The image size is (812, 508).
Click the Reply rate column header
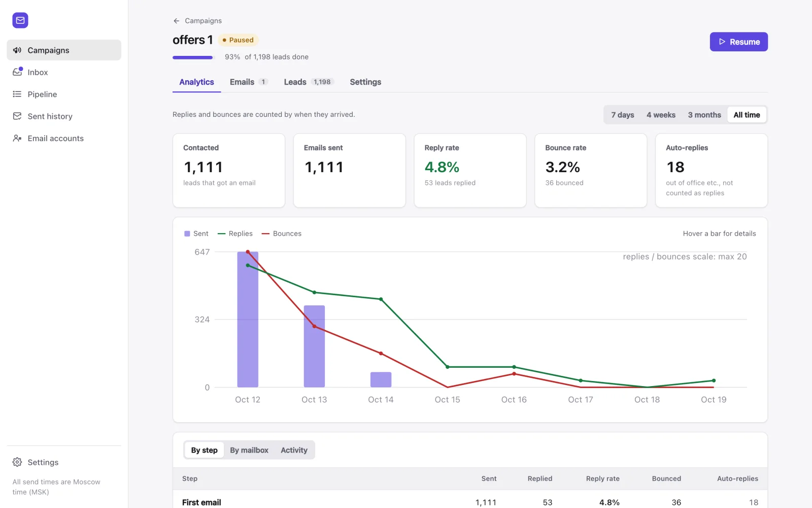click(x=602, y=479)
